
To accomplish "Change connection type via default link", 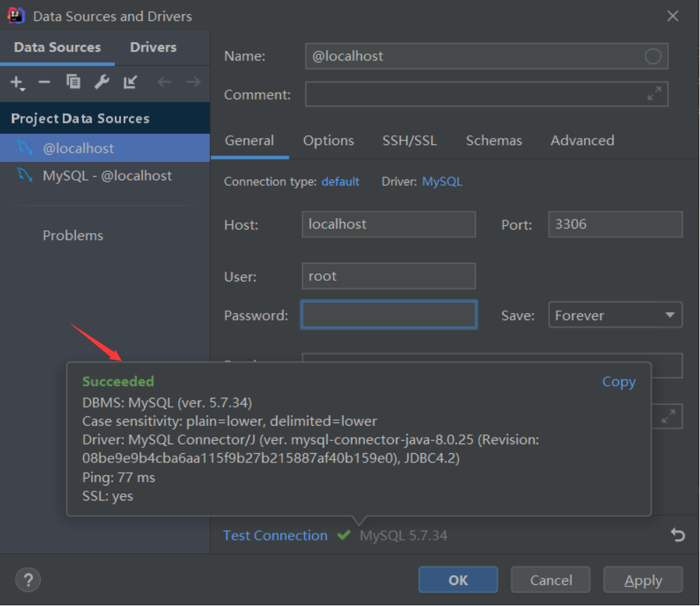I will (340, 182).
